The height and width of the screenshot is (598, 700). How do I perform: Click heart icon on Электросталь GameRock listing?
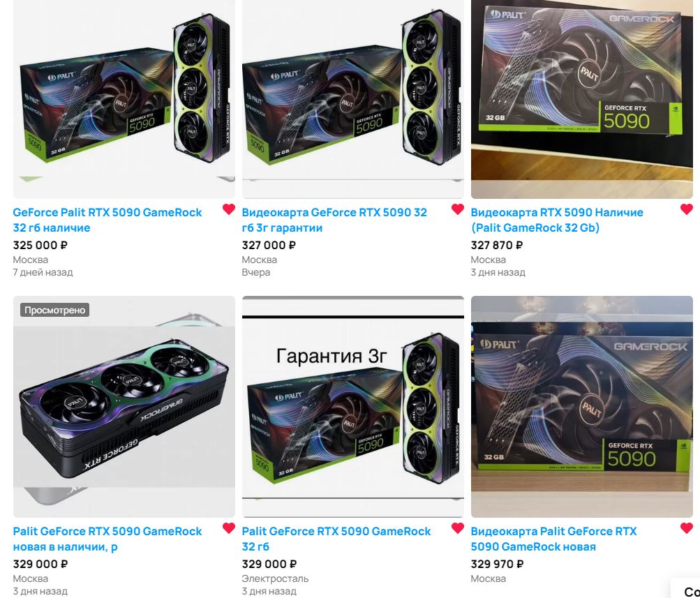coord(458,528)
